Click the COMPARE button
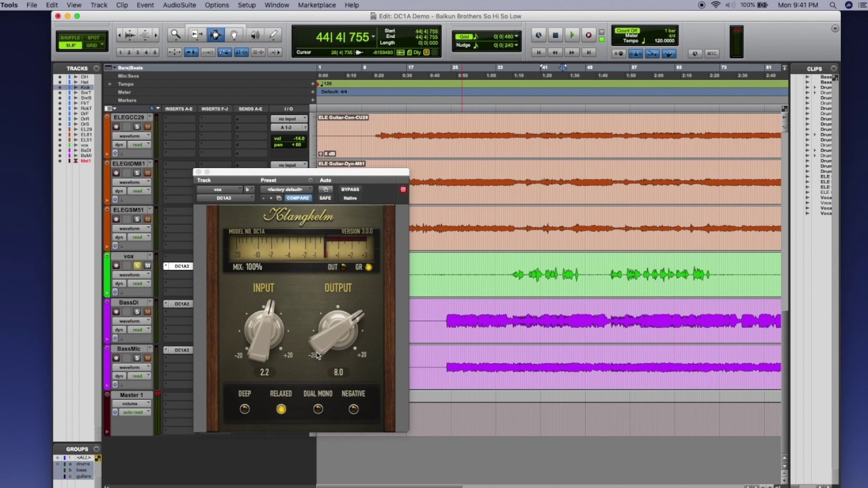 pos(297,198)
